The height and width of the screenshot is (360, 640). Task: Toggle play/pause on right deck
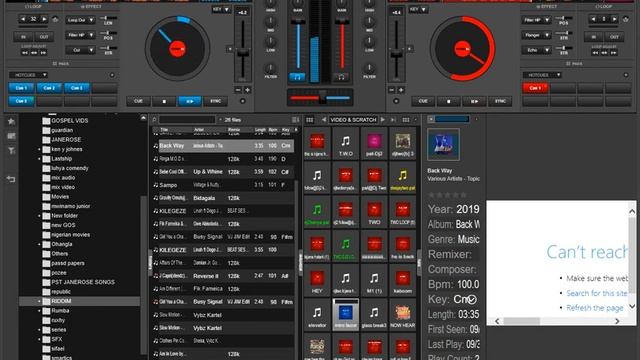tap(474, 101)
